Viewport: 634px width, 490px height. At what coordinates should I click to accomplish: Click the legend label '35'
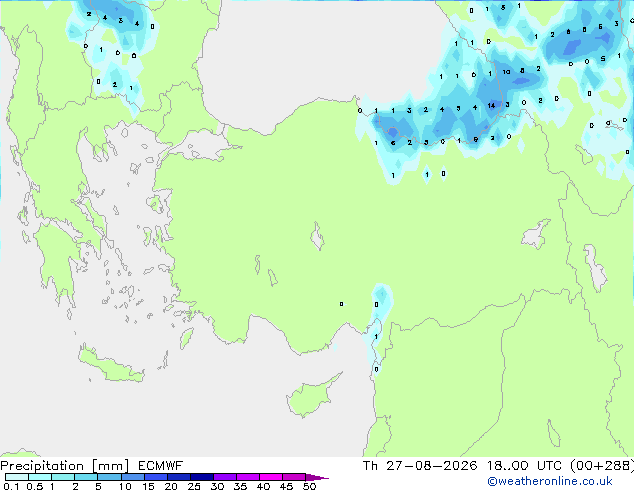coord(240,486)
